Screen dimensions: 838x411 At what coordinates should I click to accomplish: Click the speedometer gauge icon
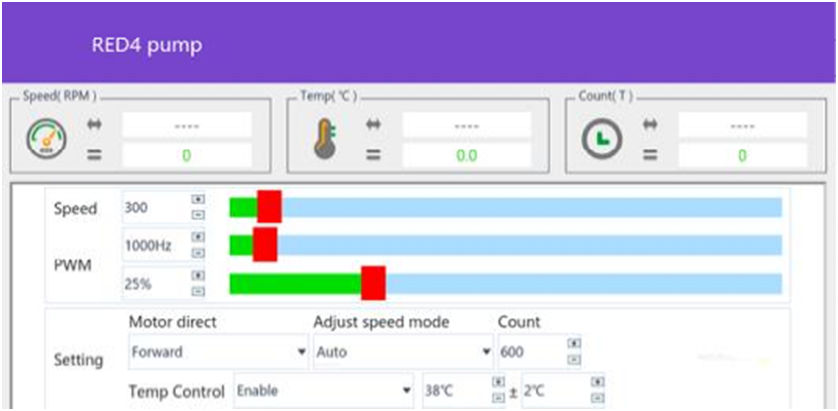pos(45,139)
